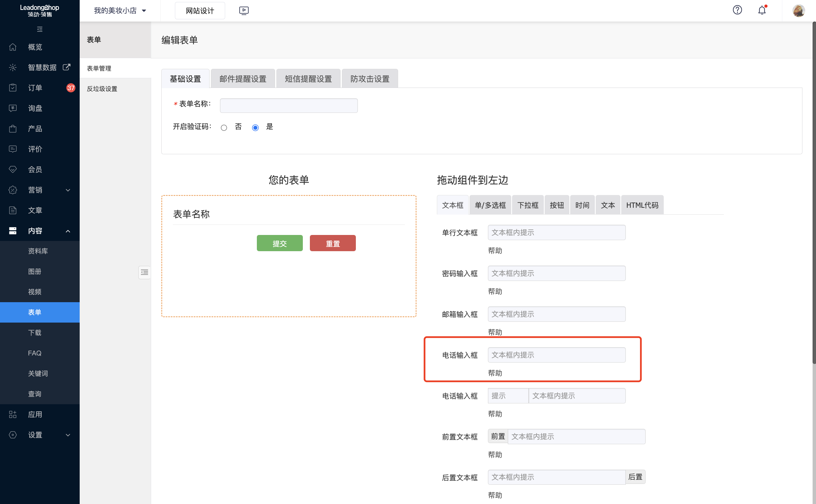This screenshot has width=816, height=504.
Task: Switch to the 防攻击设置 tab
Action: click(369, 78)
